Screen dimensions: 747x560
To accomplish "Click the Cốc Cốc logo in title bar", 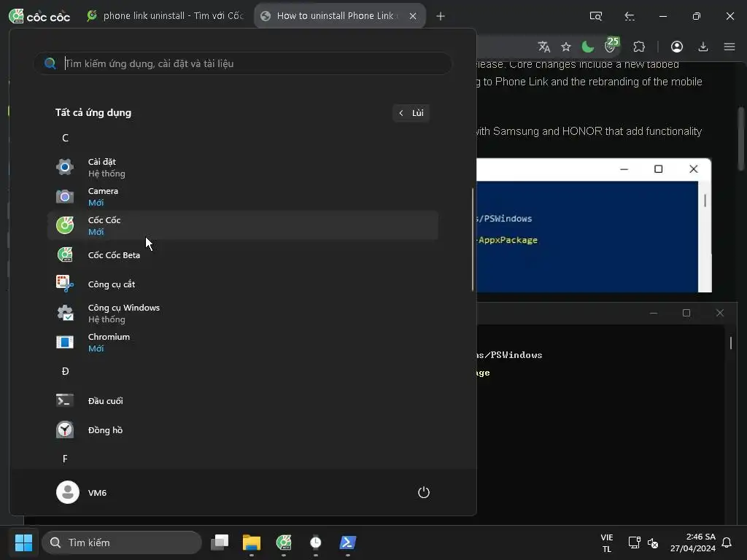I will (x=39, y=16).
